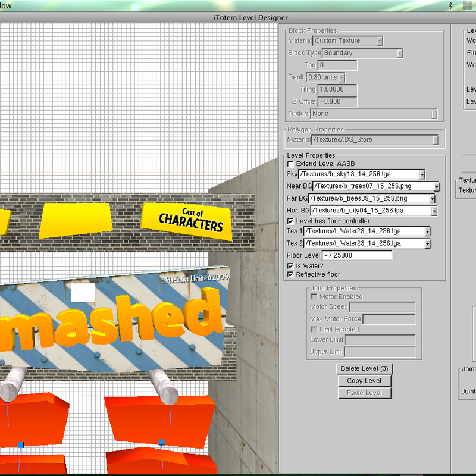Open the Near BG texture dropdown
The height and width of the screenshot is (476, 476).
tap(376, 186)
